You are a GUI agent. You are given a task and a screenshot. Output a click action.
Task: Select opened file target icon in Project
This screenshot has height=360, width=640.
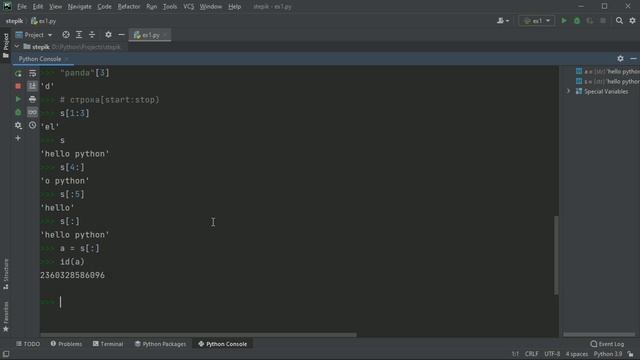(66, 35)
